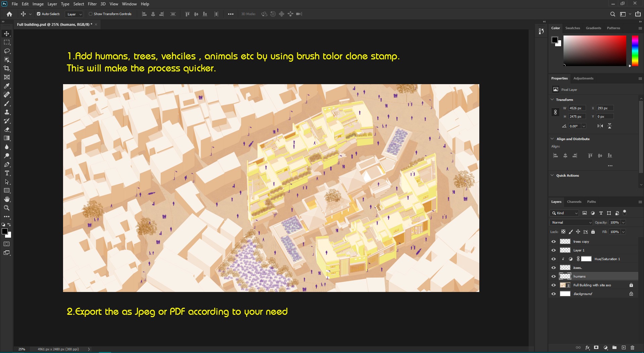Select the Clone Stamp tool
Screen dimensions: 644x353
click(x=7, y=112)
